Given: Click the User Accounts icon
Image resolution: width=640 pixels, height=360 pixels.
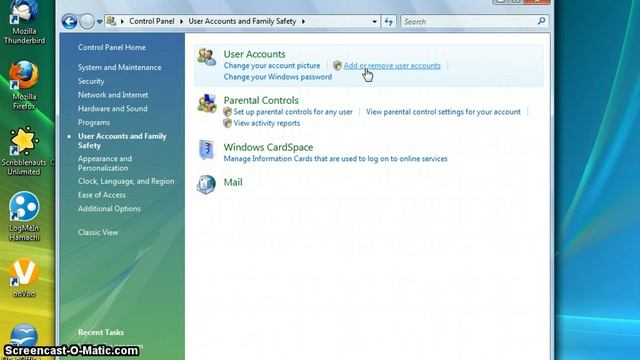Looking at the screenshot, I should pyautogui.click(x=207, y=57).
